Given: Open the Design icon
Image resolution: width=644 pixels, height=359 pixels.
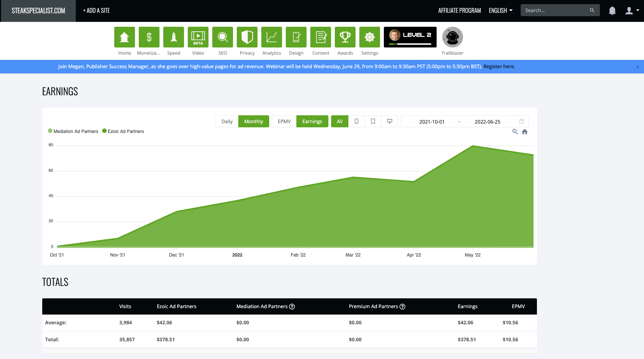Looking at the screenshot, I should 296,37.
